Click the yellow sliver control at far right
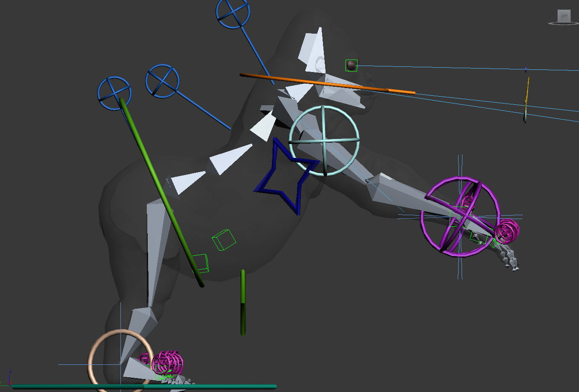579x392 pixels. 527,99
